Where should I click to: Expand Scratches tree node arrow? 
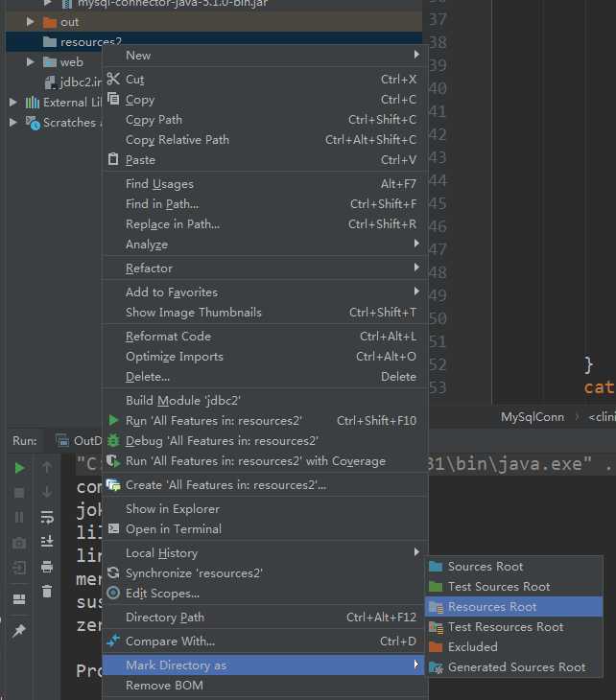click(x=13, y=122)
